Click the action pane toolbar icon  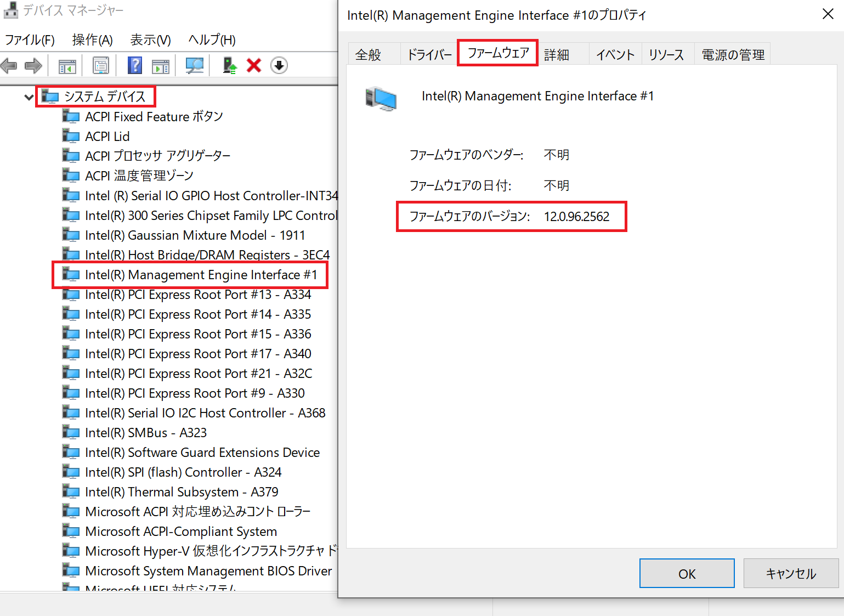pos(161,66)
